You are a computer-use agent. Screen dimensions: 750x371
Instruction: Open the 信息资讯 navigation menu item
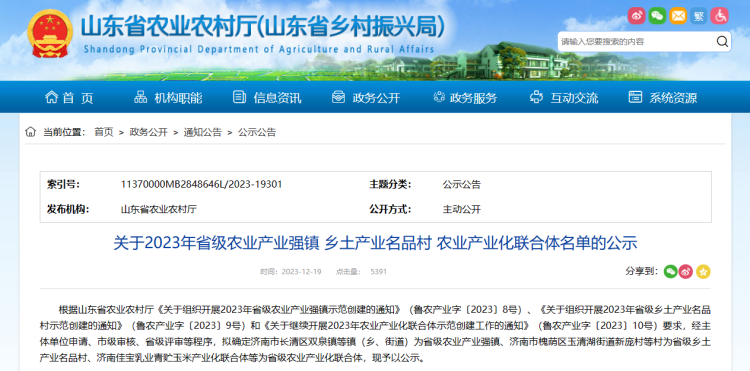[x=277, y=98]
